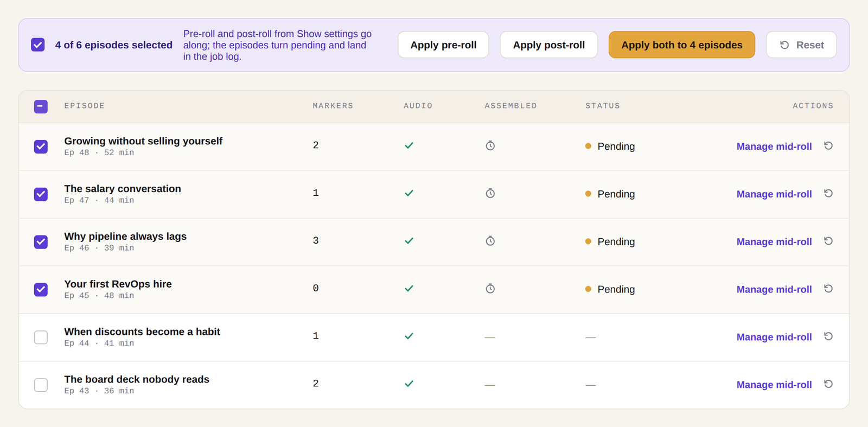Open Manage mid-roll for Your first RevOps hire
The height and width of the screenshot is (427, 868).
[774, 290]
